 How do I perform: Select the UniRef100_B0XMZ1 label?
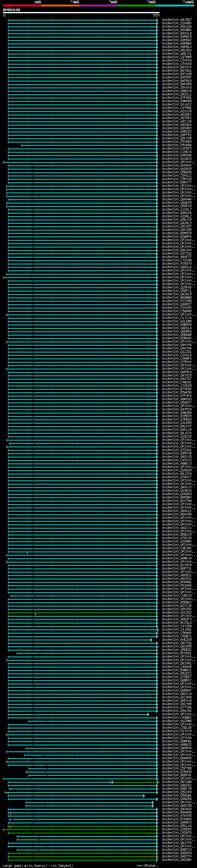pyautogui.click(x=177, y=653)
